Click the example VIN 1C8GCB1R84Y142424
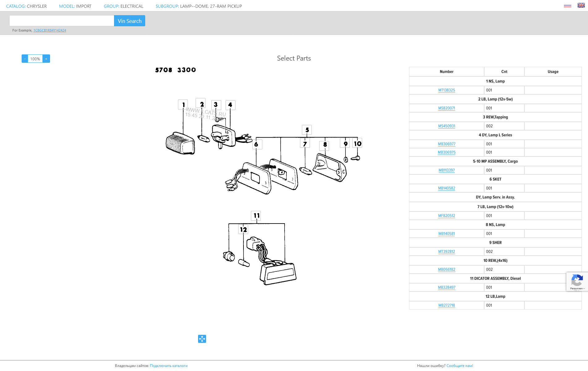Image resolution: width=588 pixels, height=371 pixels. tap(50, 30)
